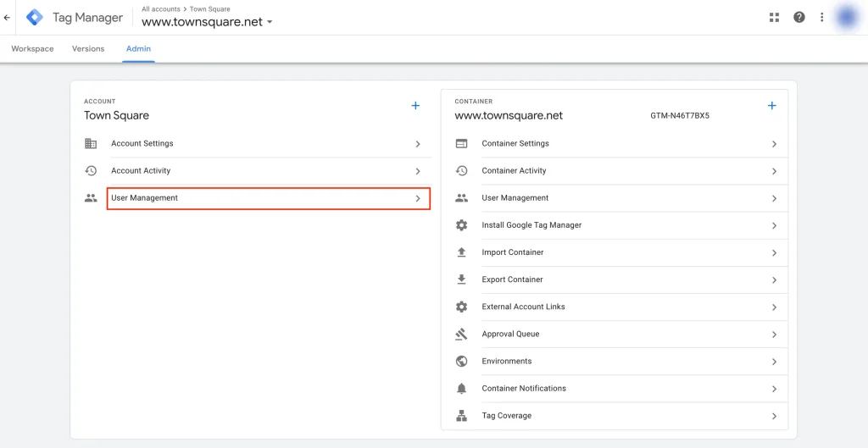Open the Approval Queue label
This screenshot has width=868, height=448.
tap(510, 334)
